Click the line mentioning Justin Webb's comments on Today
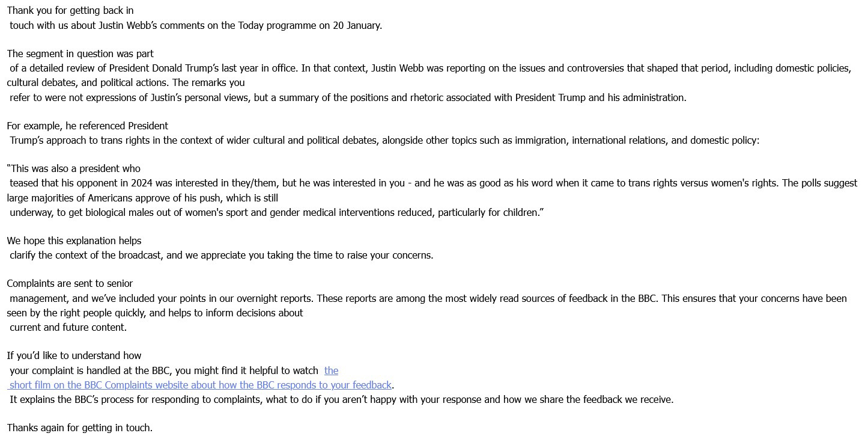Viewport: 868px width, 439px height. click(x=196, y=25)
